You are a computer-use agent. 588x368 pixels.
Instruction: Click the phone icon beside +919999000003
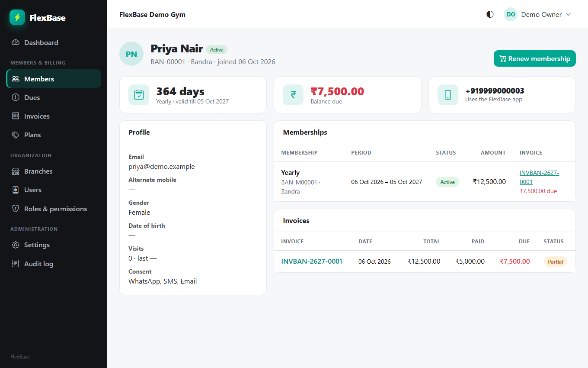click(448, 95)
